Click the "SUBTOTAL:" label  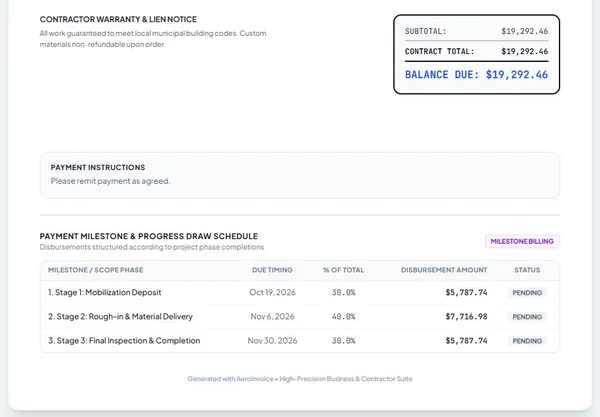(x=426, y=31)
